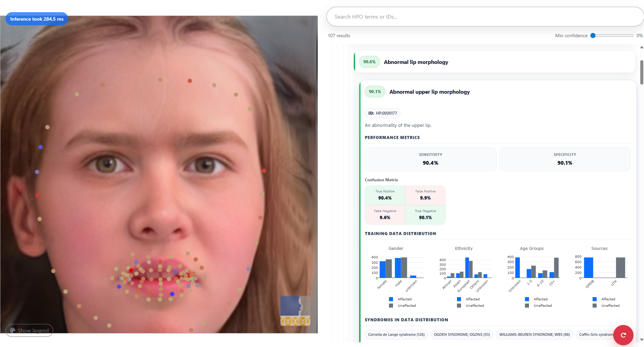Open WILLIAMS-BEUREN SYNDROME; WBS (88) chip
Viewport: 644px width, 347px height.
pyautogui.click(x=535, y=334)
